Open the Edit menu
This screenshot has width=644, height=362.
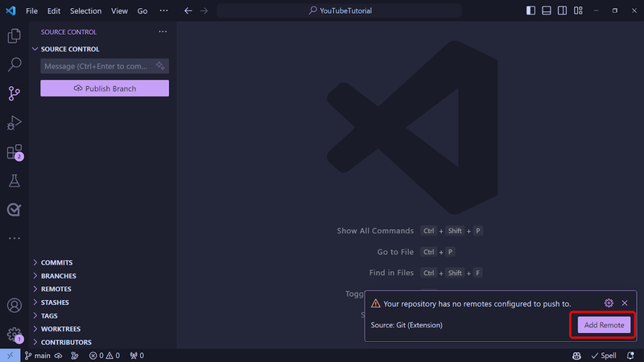coord(54,10)
